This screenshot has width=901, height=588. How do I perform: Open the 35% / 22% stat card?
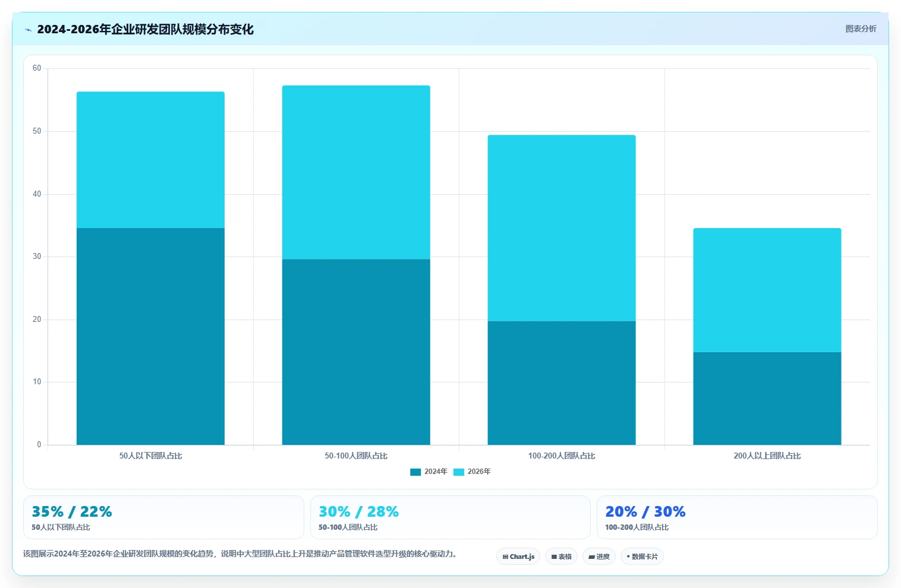pyautogui.click(x=163, y=517)
